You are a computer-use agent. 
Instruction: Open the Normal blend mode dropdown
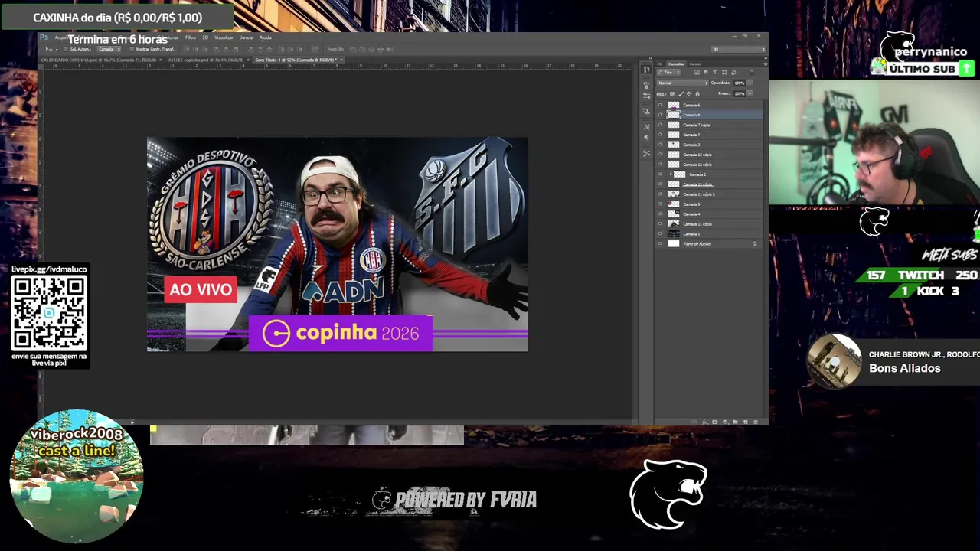click(683, 83)
